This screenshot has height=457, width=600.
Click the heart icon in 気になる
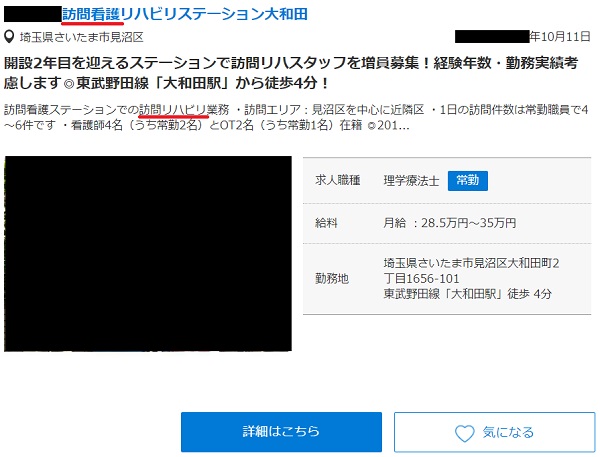[465, 433]
